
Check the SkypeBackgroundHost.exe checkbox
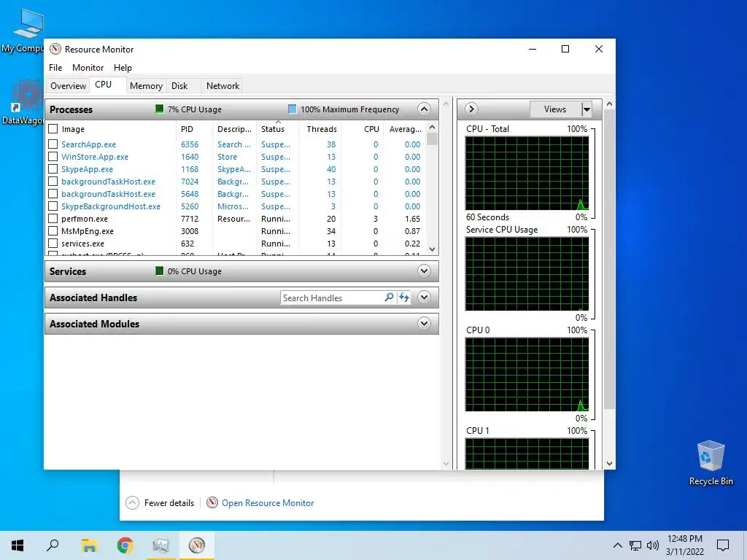53,206
